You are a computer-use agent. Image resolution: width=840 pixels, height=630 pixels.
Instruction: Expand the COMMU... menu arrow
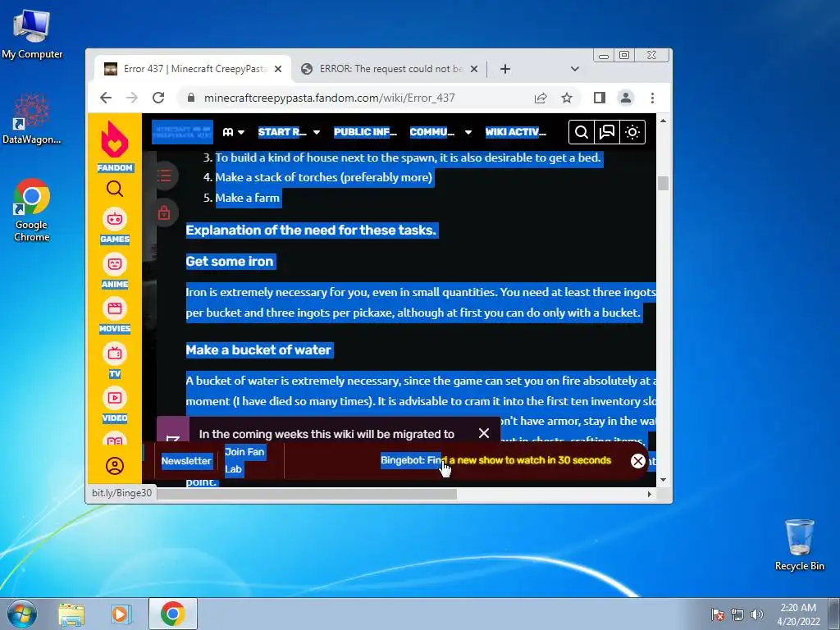(468, 132)
